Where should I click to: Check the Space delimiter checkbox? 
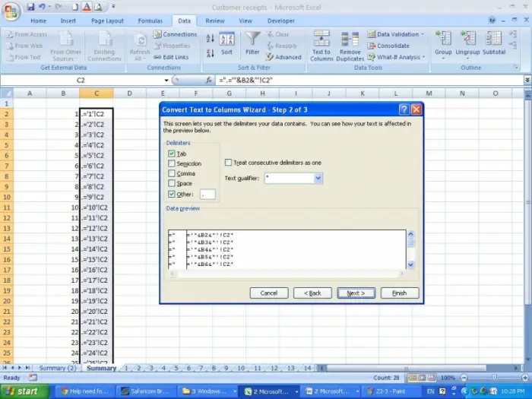pos(171,183)
